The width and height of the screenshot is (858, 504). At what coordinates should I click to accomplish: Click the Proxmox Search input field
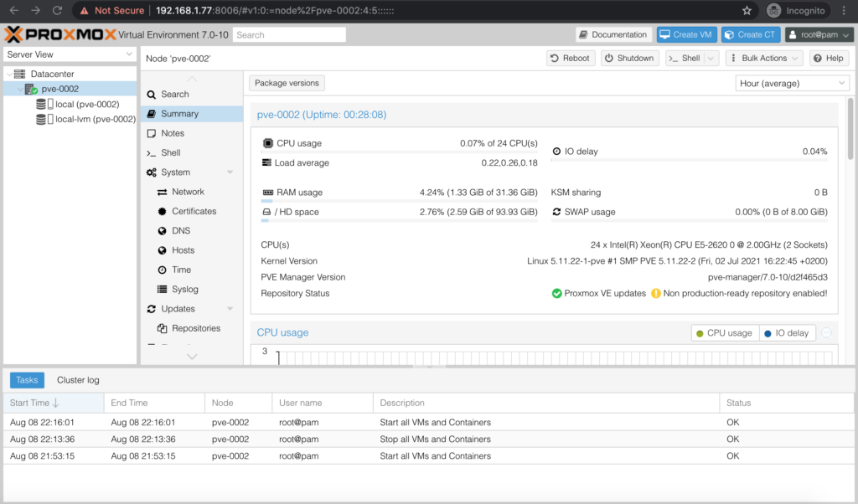coord(289,34)
